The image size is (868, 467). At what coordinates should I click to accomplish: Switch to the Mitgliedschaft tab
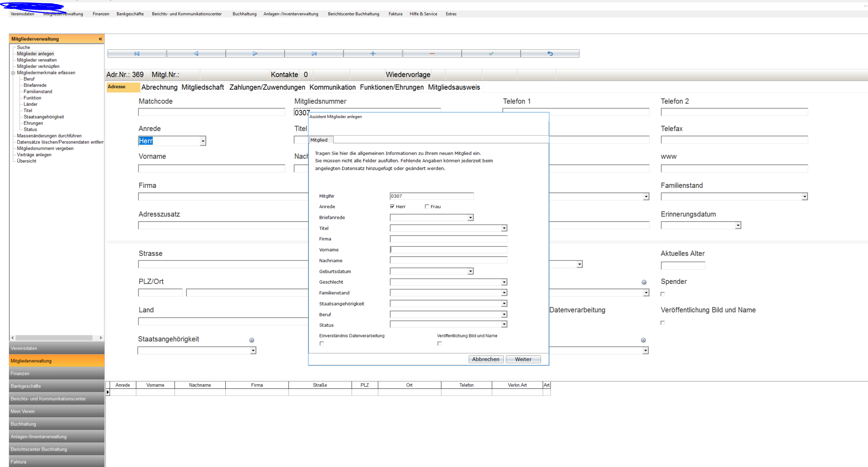click(202, 87)
